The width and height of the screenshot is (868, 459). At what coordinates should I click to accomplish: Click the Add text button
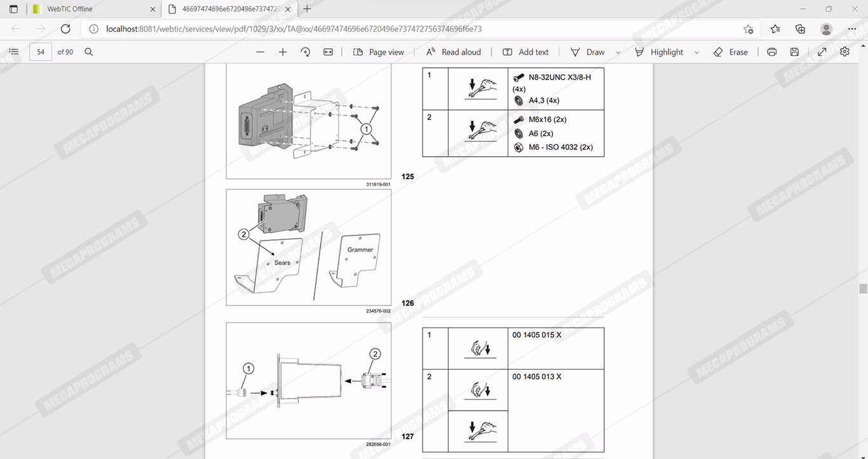526,52
